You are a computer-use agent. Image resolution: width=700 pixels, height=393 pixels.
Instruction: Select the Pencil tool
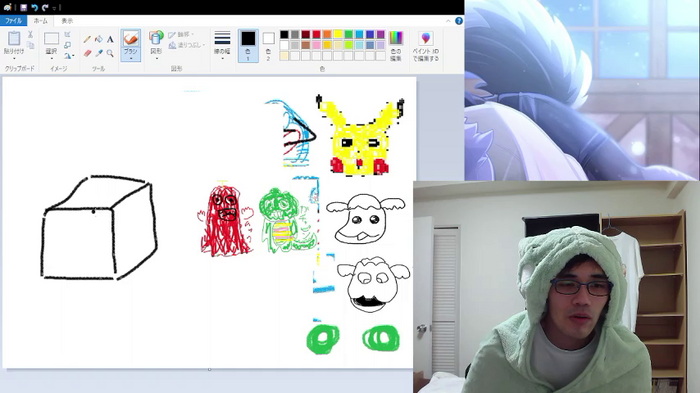tap(87, 40)
